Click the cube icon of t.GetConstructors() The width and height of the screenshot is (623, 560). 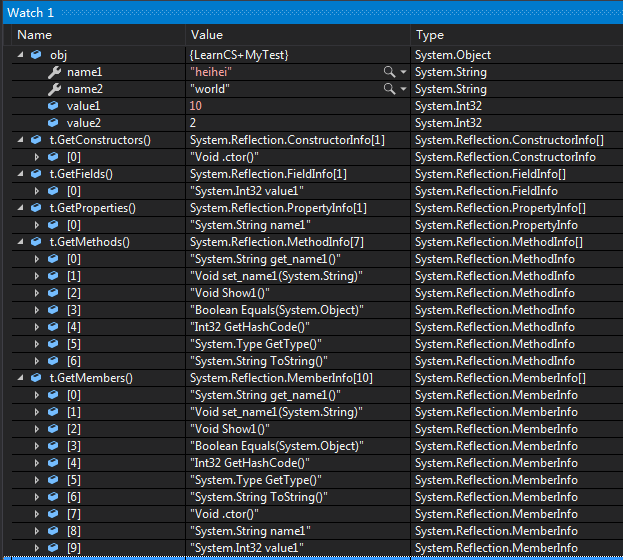tap(36, 140)
